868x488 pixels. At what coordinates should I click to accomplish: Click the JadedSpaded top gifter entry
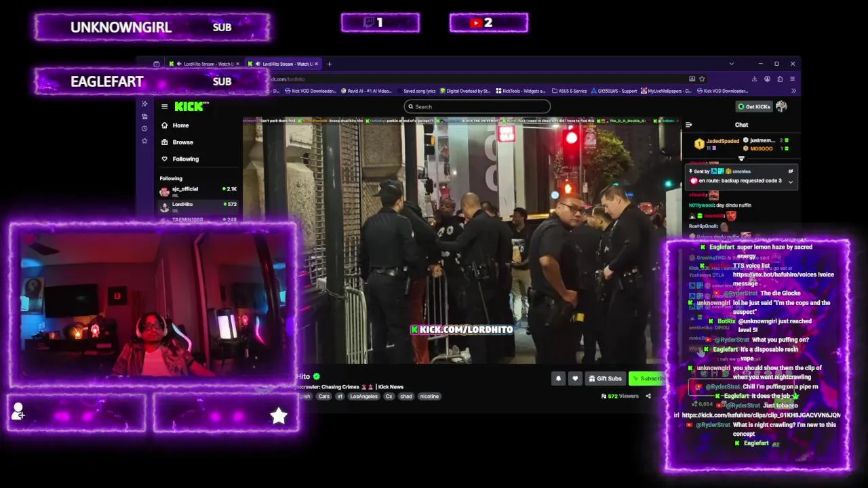coord(716,144)
